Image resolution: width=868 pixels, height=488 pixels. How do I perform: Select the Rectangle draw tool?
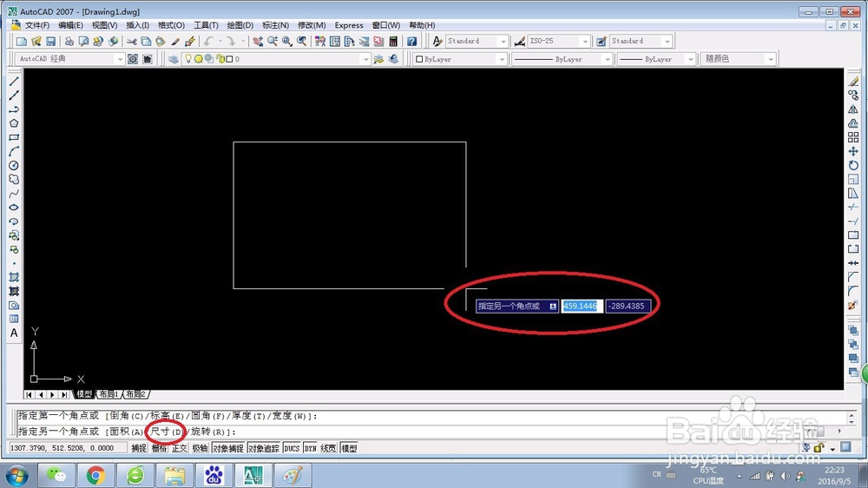coord(14,137)
